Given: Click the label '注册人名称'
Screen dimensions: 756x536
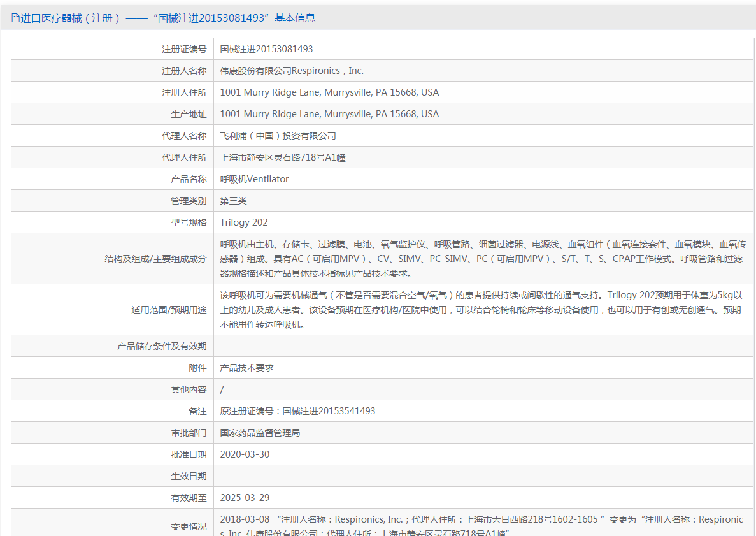Looking at the screenshot, I should (x=184, y=71).
